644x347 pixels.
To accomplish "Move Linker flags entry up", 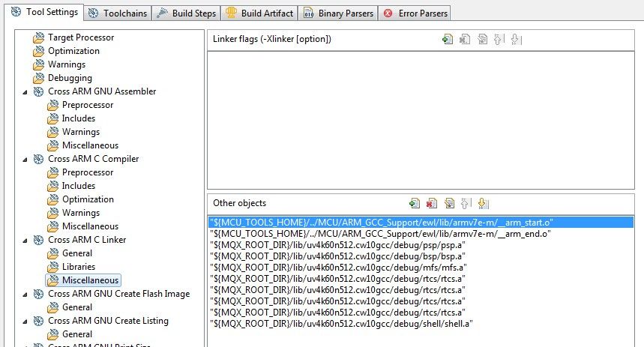I will (499, 40).
